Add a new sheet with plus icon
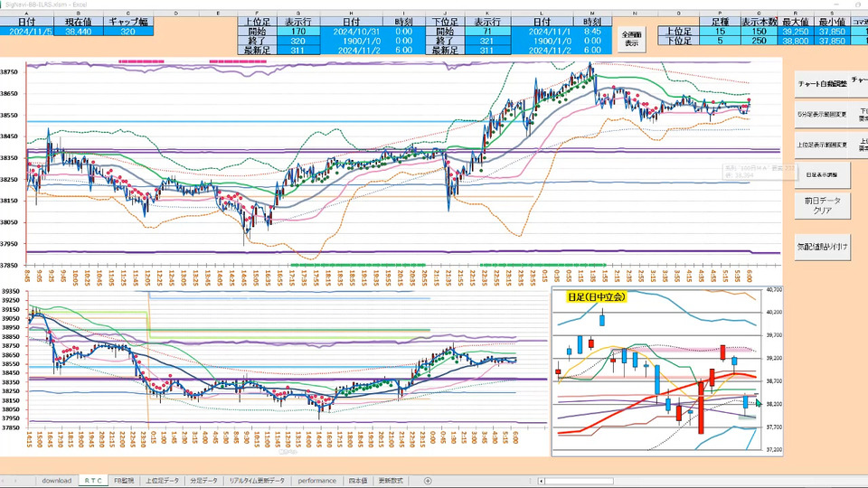The image size is (868, 488). point(428,481)
